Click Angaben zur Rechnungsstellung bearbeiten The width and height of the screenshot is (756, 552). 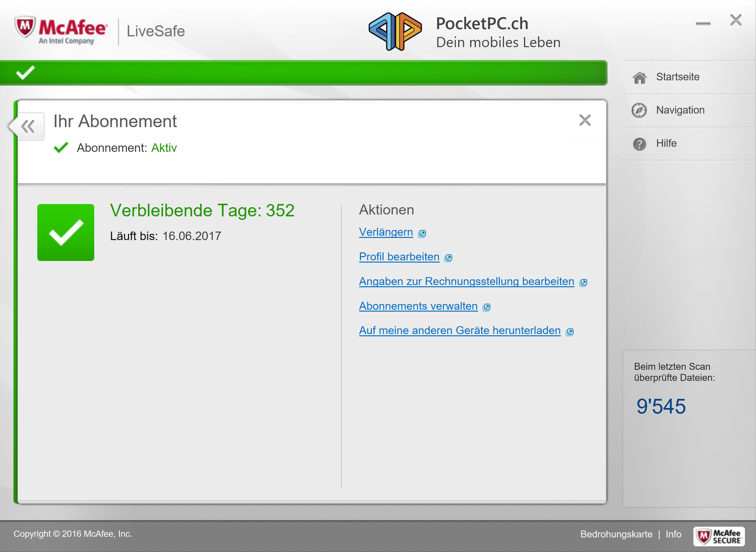(x=466, y=281)
